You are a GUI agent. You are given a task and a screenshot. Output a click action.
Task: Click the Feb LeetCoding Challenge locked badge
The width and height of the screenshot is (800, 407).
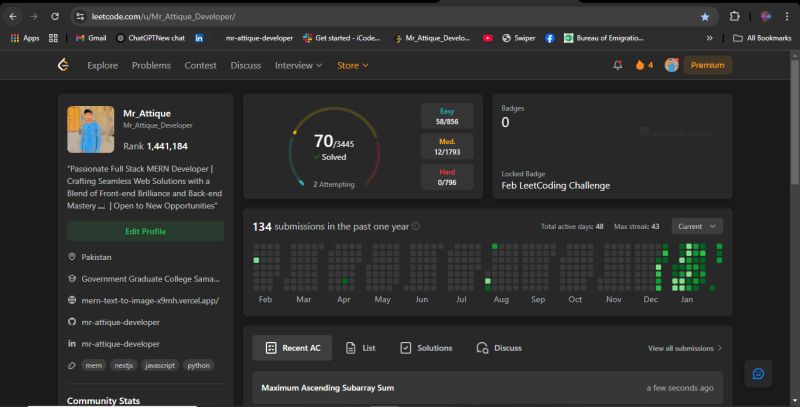[x=556, y=186]
